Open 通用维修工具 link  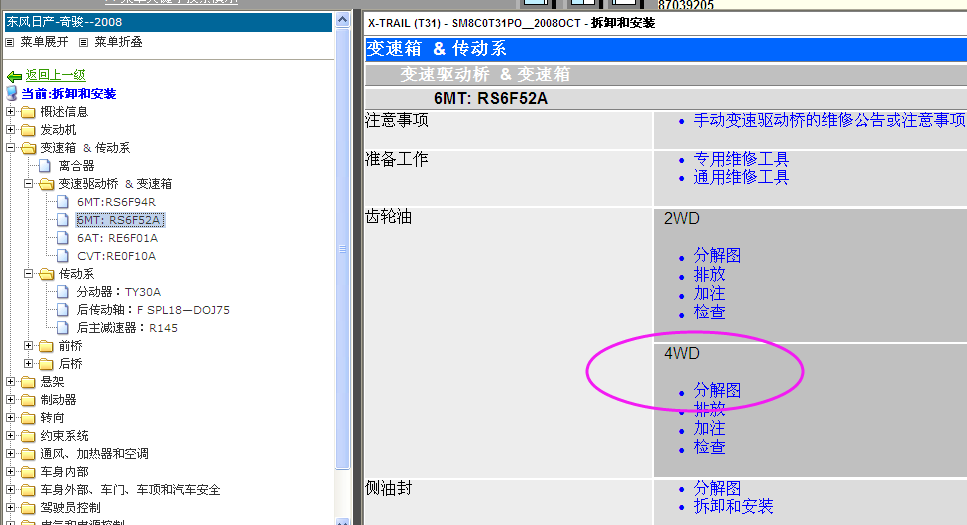tap(741, 178)
